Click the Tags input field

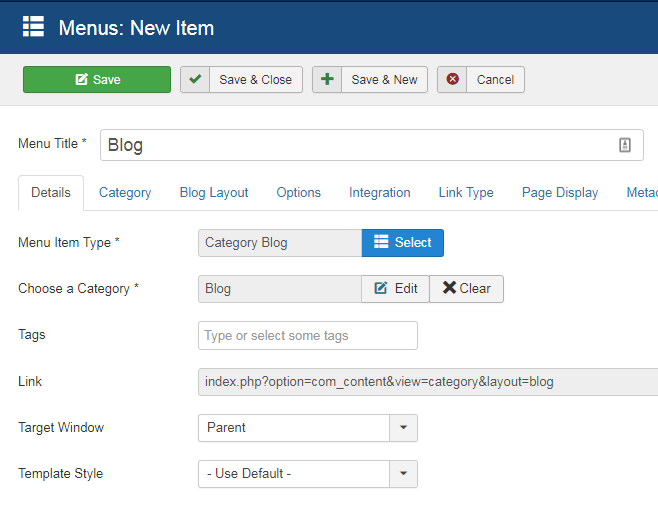click(308, 336)
